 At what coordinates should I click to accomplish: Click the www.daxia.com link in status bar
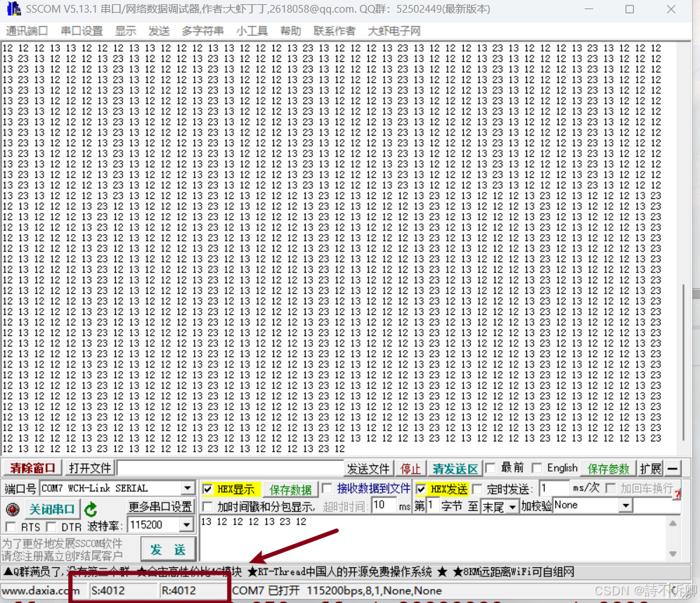tap(41, 590)
